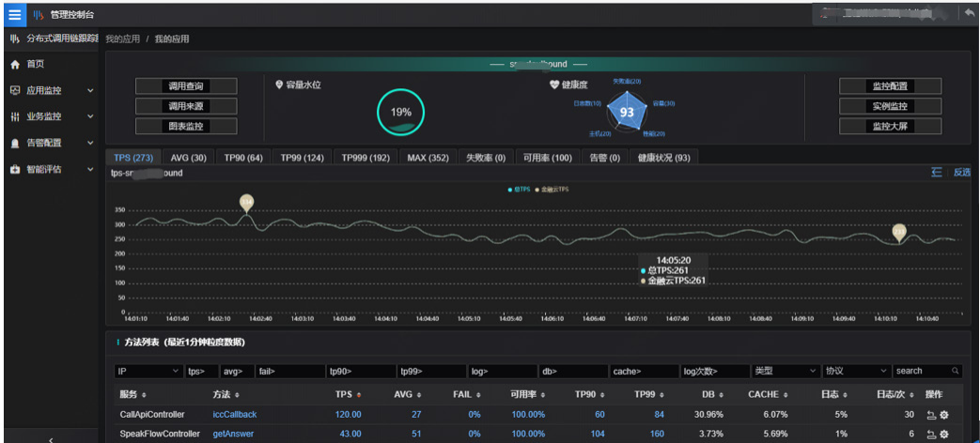Toggle the 总TPS legend series

[519, 189]
